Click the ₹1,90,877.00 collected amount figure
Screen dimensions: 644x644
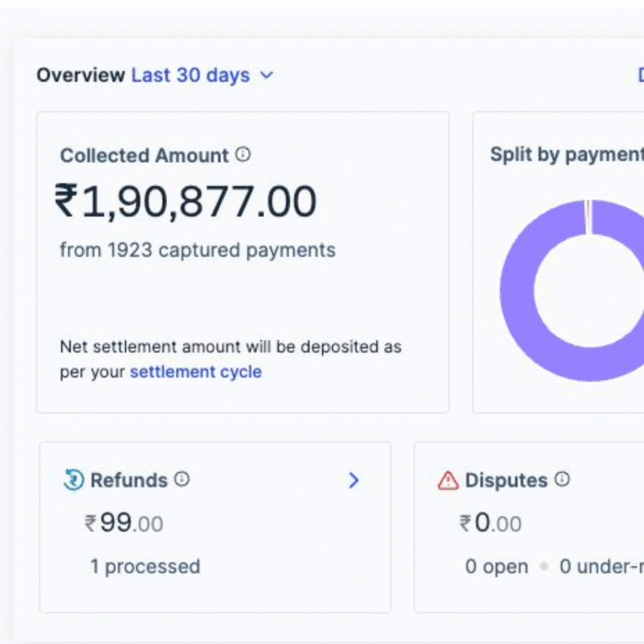[186, 202]
